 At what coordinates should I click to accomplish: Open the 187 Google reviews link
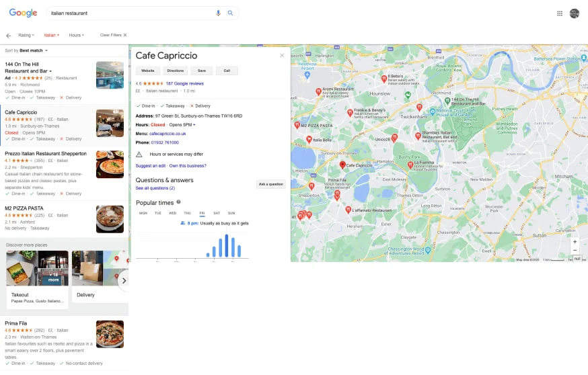pyautogui.click(x=185, y=83)
